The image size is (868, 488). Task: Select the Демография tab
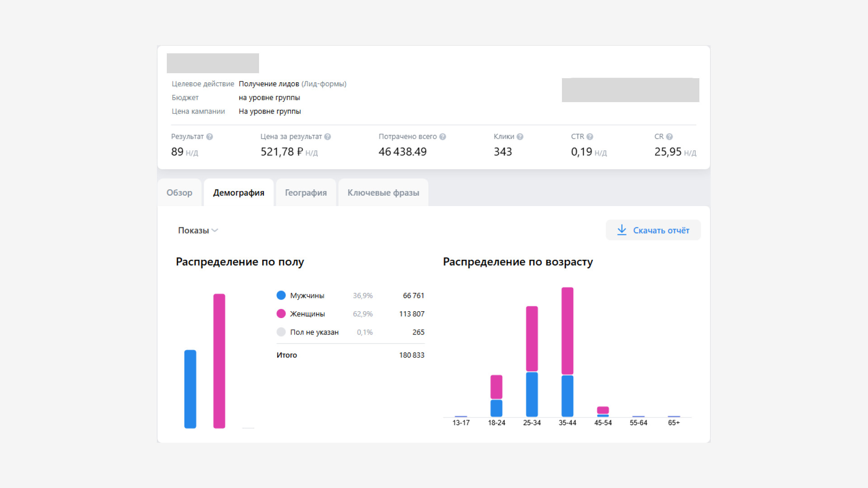click(239, 192)
